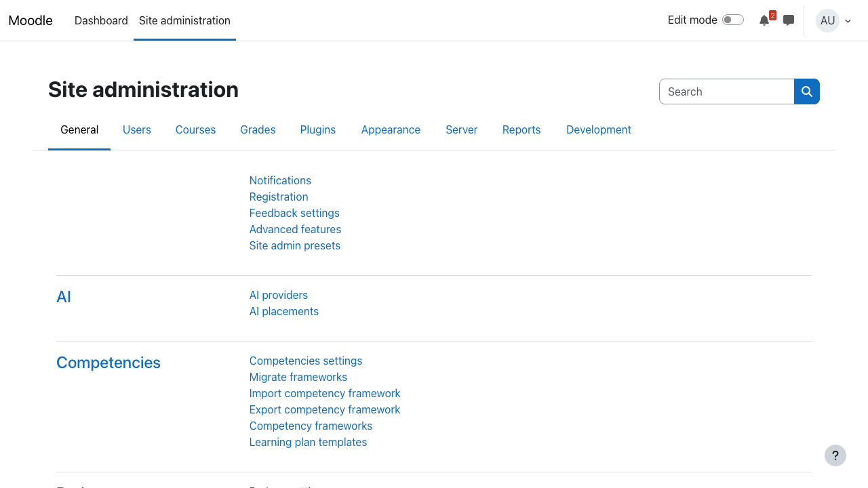The height and width of the screenshot is (488, 868).
Task: Click the Moodle brand logo link
Action: tap(31, 20)
